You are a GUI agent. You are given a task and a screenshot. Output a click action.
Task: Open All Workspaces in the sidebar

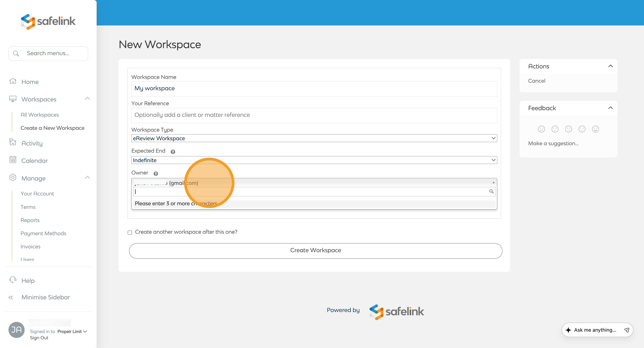[40, 115]
